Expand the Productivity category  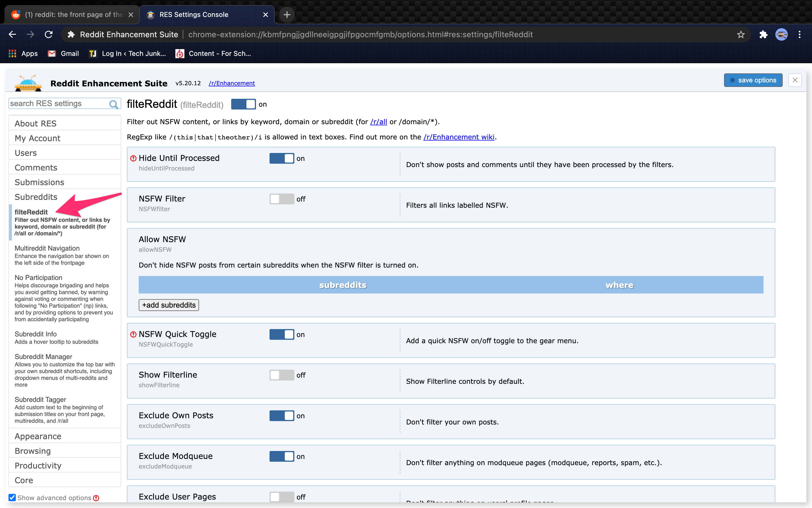[65, 466]
